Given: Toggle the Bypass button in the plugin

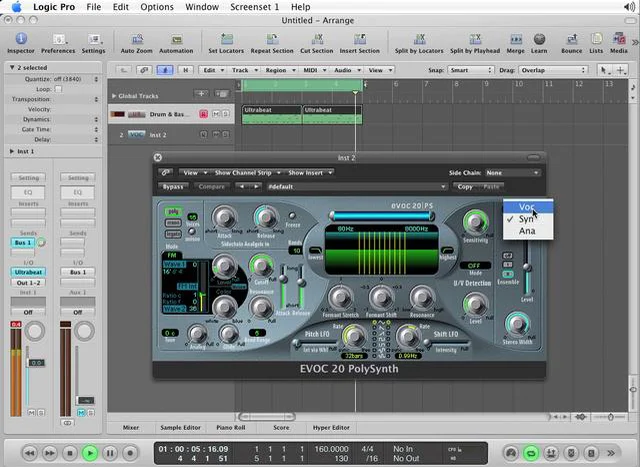Looking at the screenshot, I should click(x=173, y=187).
